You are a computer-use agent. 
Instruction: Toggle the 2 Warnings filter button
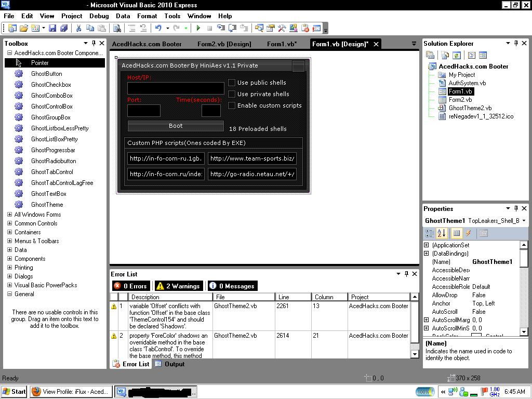(x=179, y=286)
